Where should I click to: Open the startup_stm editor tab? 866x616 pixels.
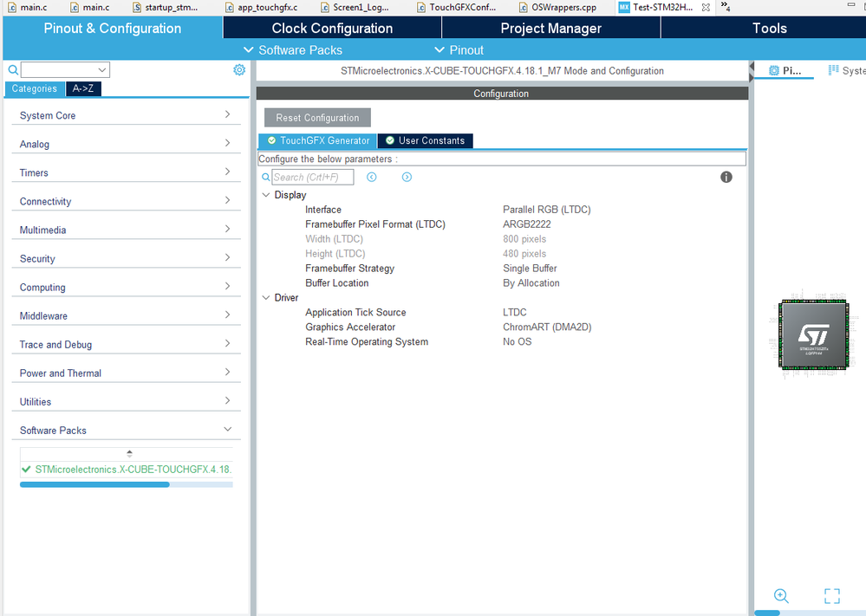166,7
